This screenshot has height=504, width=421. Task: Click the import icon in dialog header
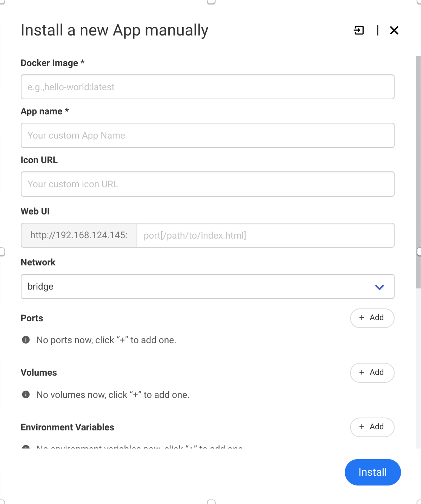point(359,30)
